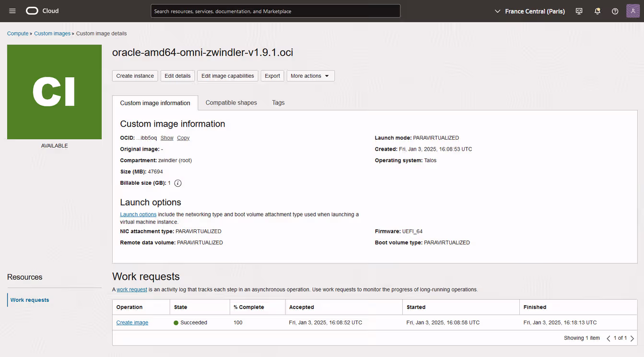Copy the OCID to clipboard
The width and height of the screenshot is (644, 357).
point(183,138)
